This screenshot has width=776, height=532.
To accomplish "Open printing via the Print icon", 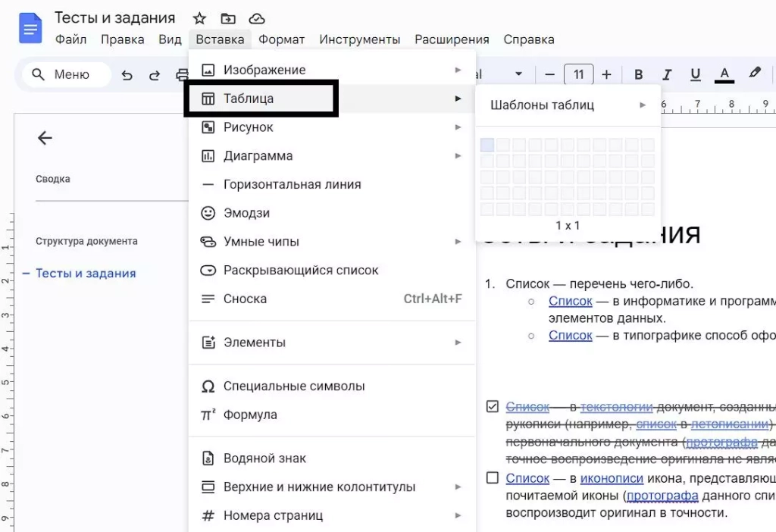I will click(x=182, y=74).
